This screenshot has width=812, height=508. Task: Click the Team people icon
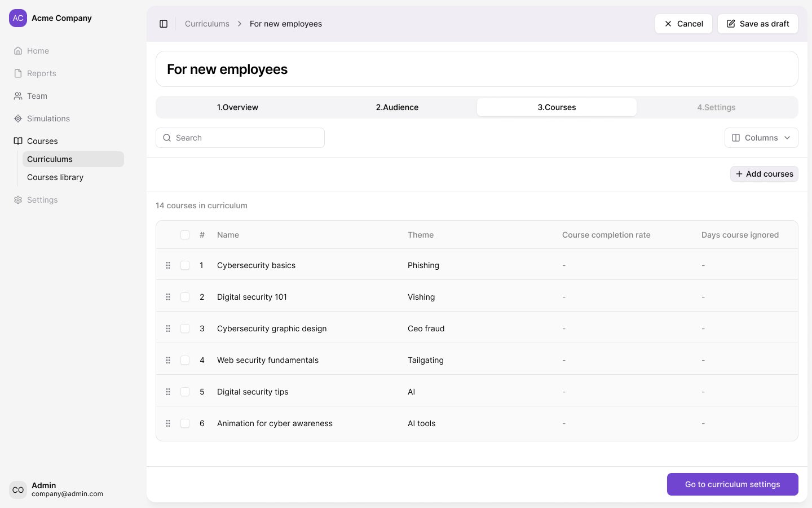[18, 96]
